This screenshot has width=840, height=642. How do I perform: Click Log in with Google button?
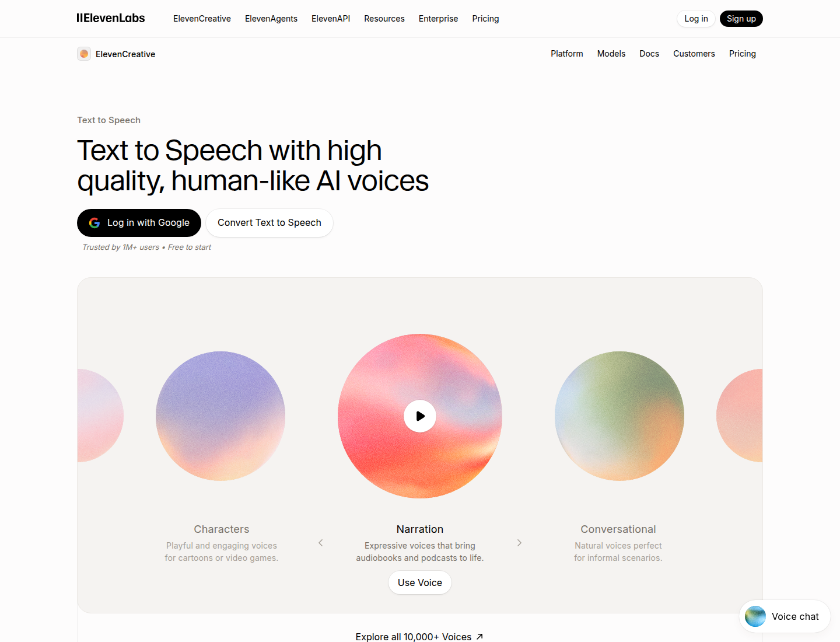pos(139,223)
